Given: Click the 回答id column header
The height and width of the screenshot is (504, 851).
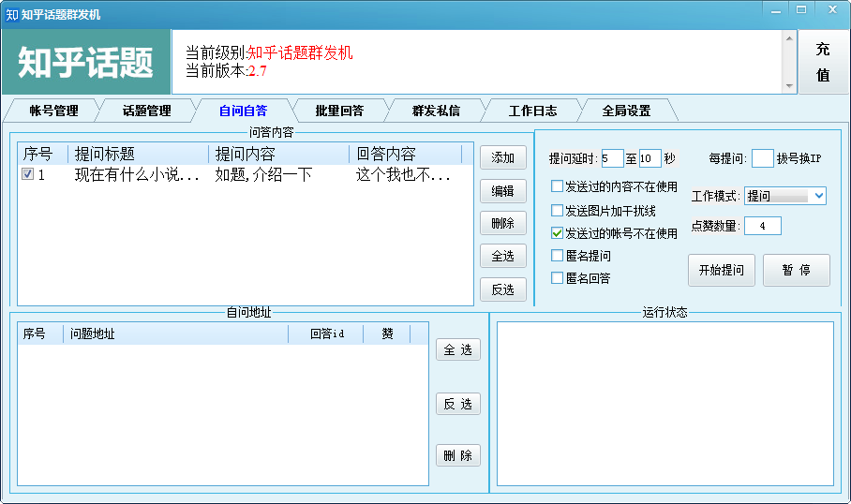Looking at the screenshot, I should coord(326,334).
